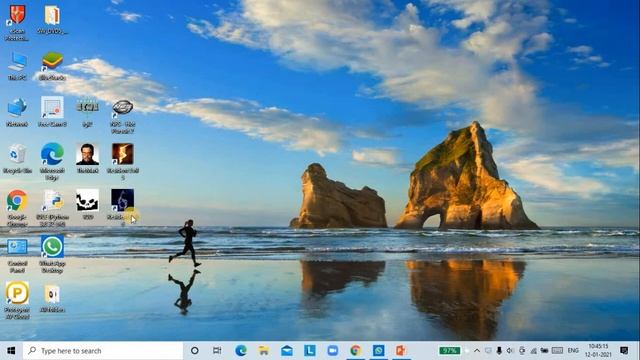Click the microphone tray icon

pyautogui.click(x=499, y=351)
